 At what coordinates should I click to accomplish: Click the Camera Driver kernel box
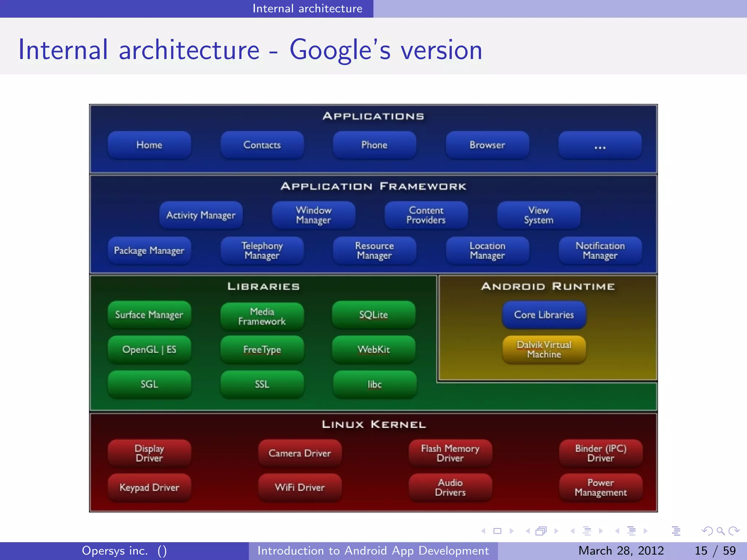pyautogui.click(x=300, y=453)
